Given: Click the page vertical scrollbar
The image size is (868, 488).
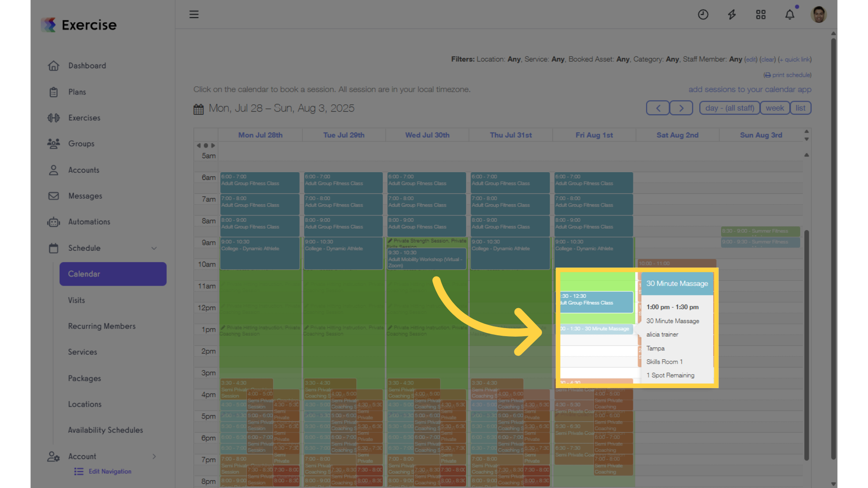Looking at the screenshot, I should tap(834, 249).
